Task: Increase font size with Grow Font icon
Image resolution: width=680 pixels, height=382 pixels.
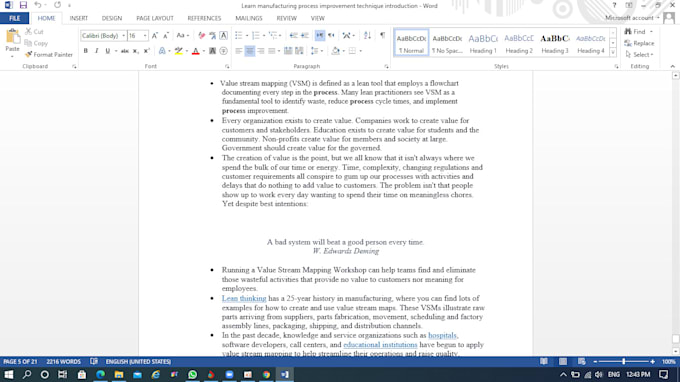Action: tap(155, 36)
